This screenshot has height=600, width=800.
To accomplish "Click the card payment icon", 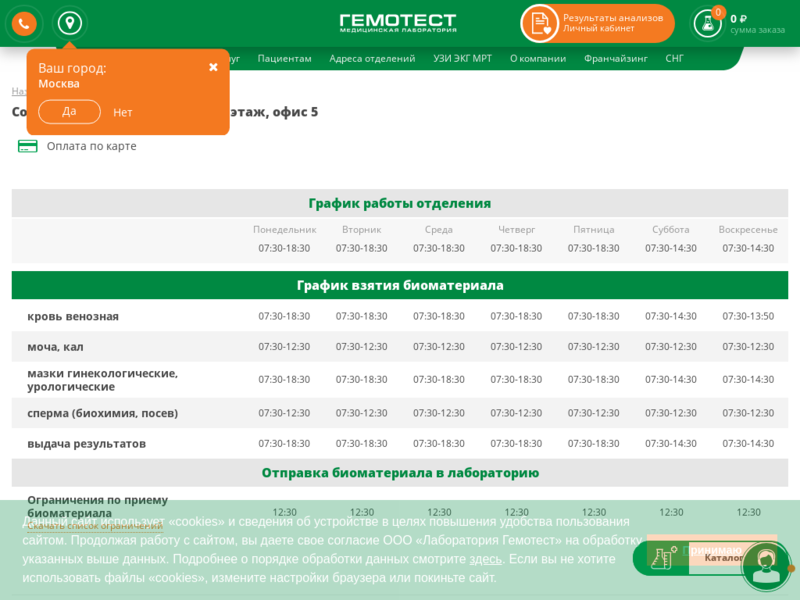I will [x=28, y=146].
